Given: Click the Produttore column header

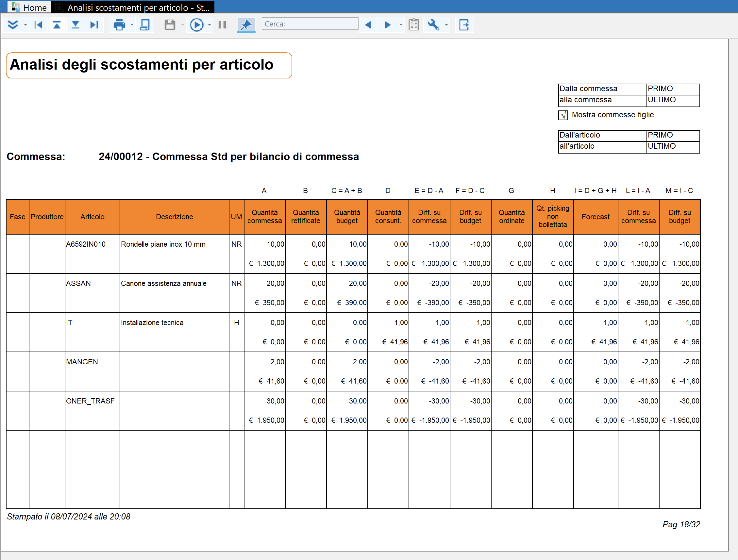Looking at the screenshot, I should point(47,217).
